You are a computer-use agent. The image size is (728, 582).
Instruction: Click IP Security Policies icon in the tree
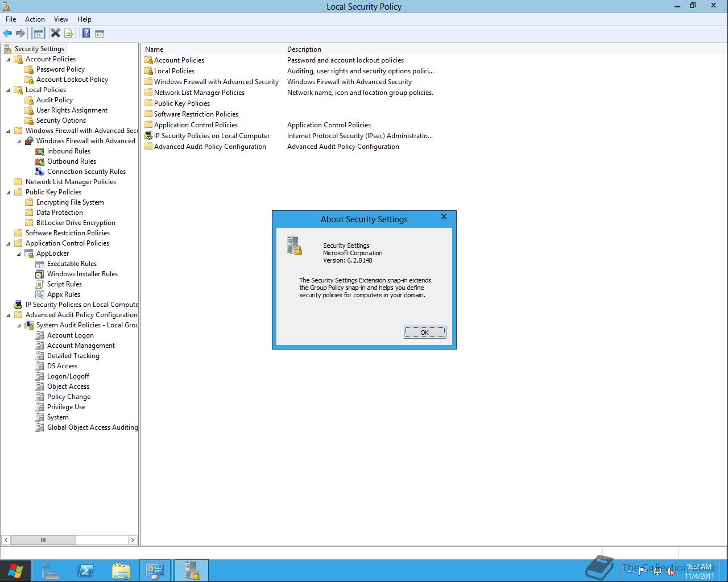18,305
